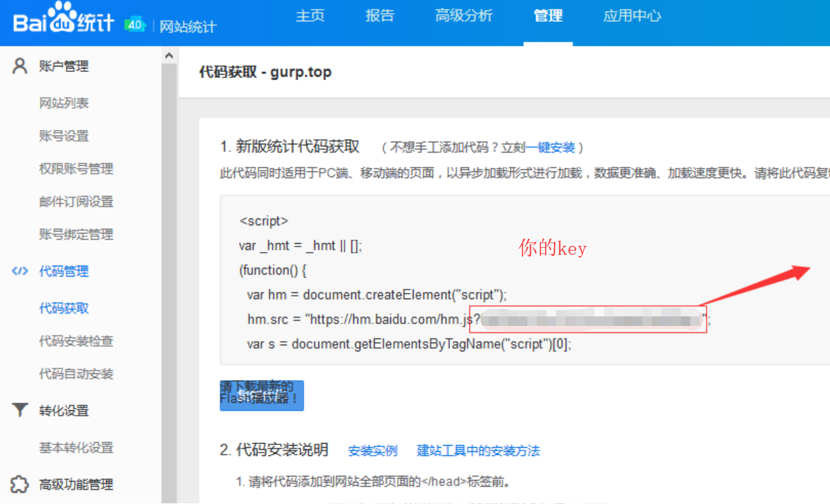Click the 一键安装 link

(x=551, y=147)
